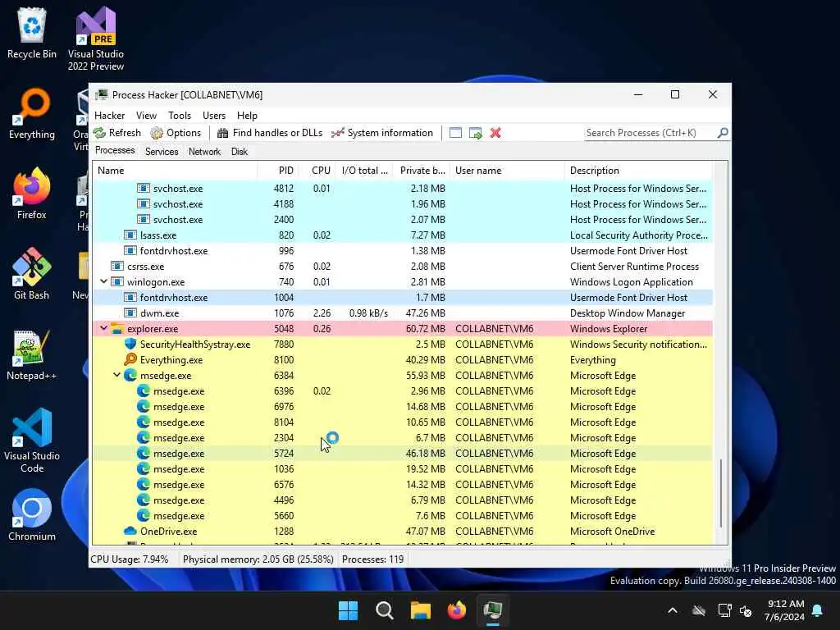Click the find window toolbar icon
The image size is (840, 630).
point(455,133)
